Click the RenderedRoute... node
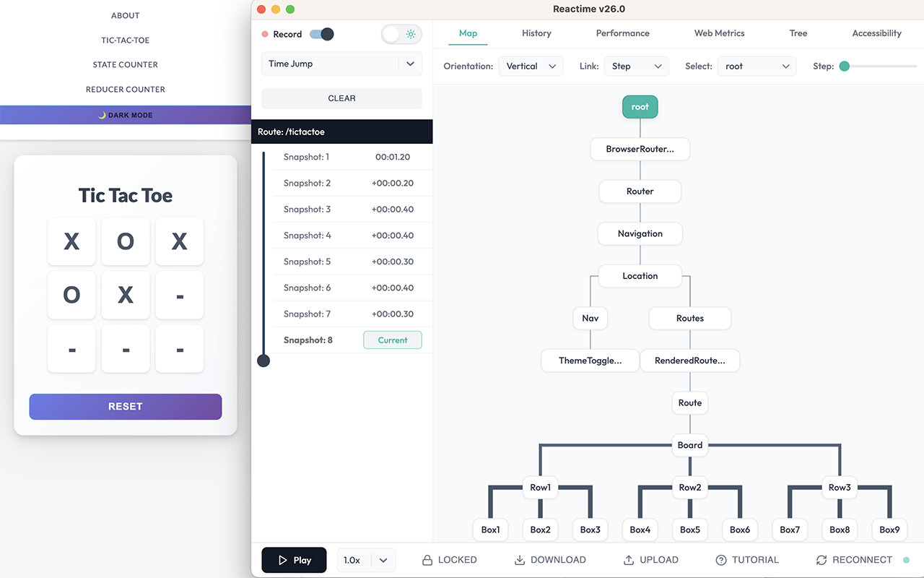Image resolution: width=924 pixels, height=578 pixels. tap(690, 361)
